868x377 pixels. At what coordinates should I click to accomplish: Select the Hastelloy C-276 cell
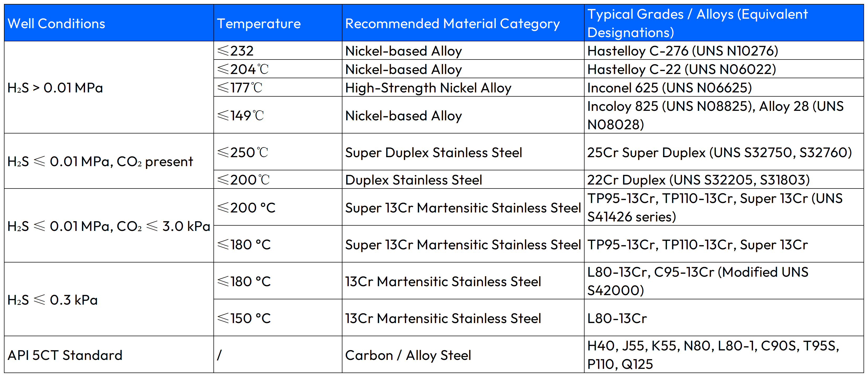[682, 51]
